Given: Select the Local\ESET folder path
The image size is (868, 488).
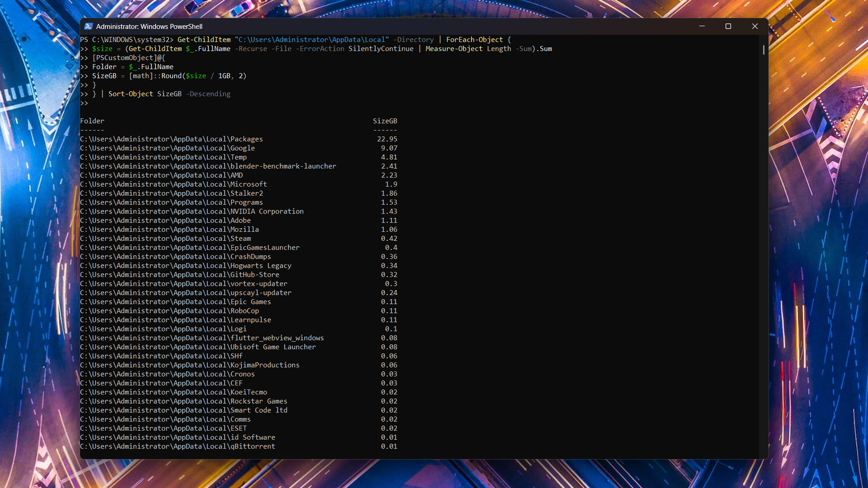Looking at the screenshot, I should pyautogui.click(x=163, y=429).
